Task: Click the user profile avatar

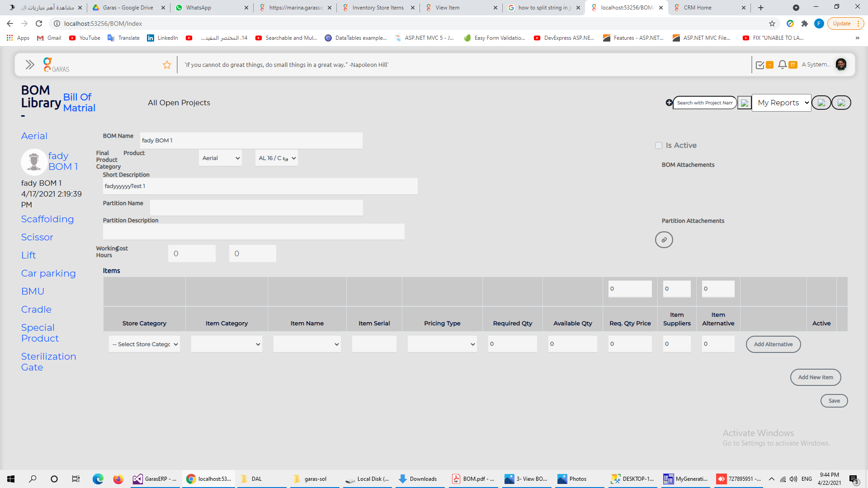Action: point(841,65)
